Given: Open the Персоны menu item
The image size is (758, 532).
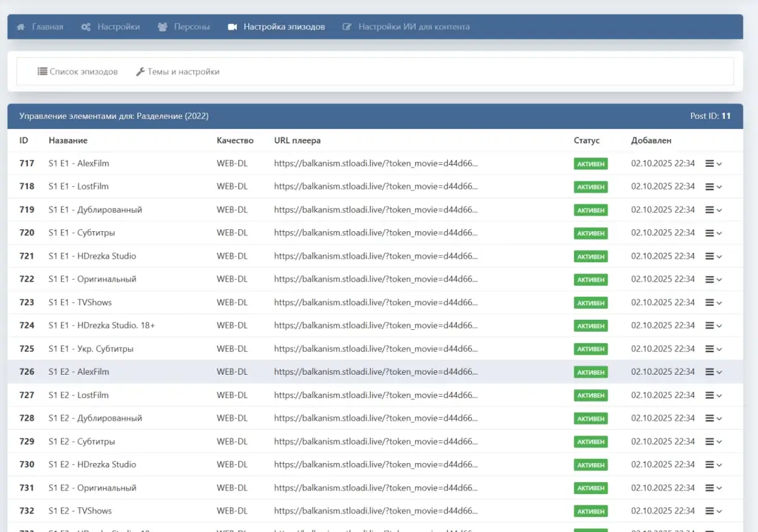Looking at the screenshot, I should 191,27.
